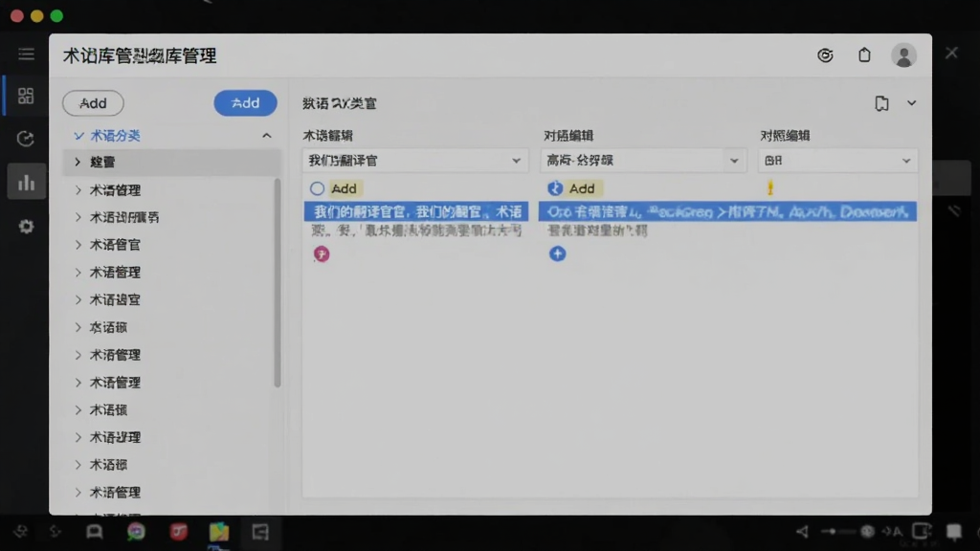Image resolution: width=980 pixels, height=551 pixels.
Task: Click the pink round icon below the left entry
Action: tap(322, 254)
